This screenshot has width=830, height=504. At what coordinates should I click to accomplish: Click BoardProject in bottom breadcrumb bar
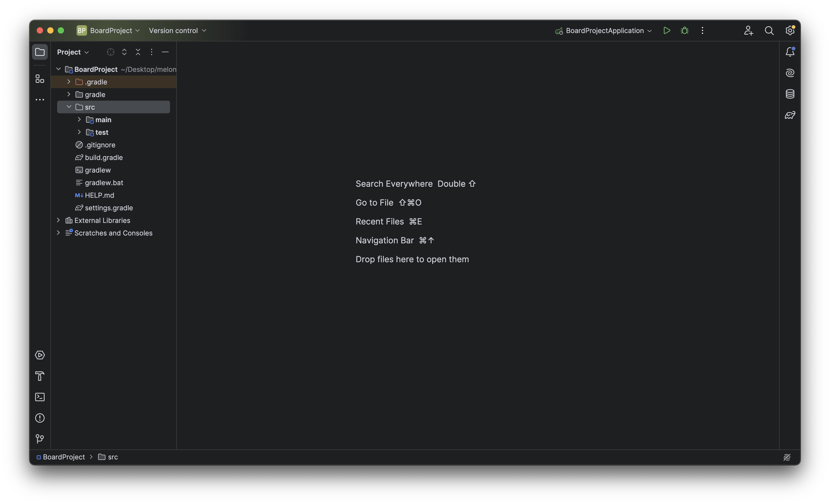(x=64, y=457)
